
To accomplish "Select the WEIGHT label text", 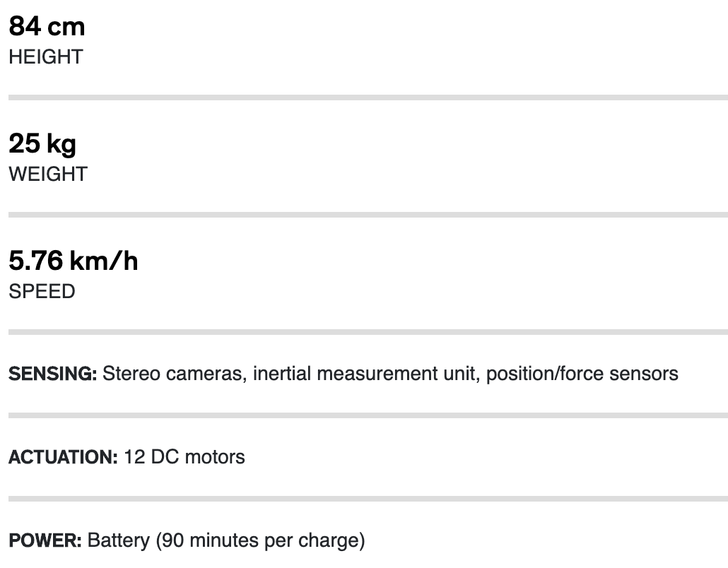I will click(x=47, y=174).
